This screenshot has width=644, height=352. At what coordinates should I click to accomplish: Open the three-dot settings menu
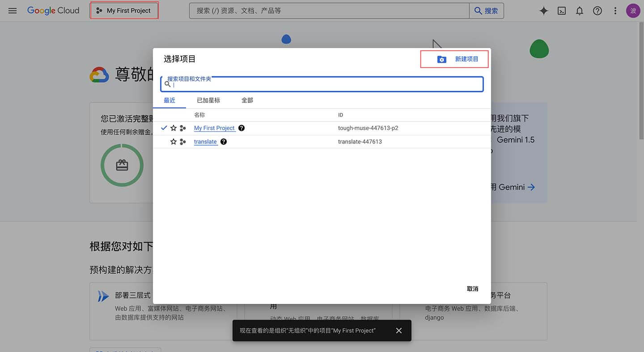point(615,11)
